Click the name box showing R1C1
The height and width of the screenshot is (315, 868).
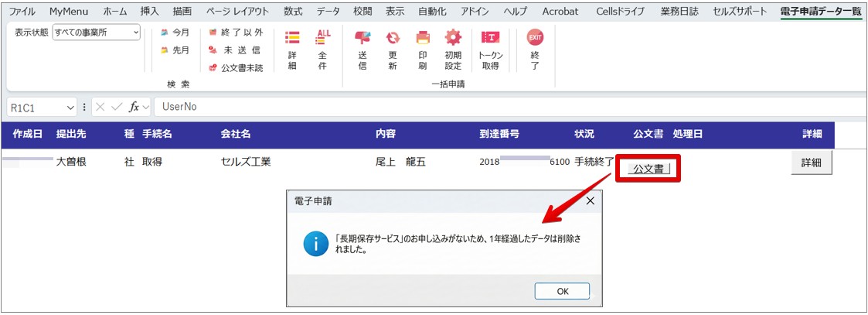click(x=41, y=107)
